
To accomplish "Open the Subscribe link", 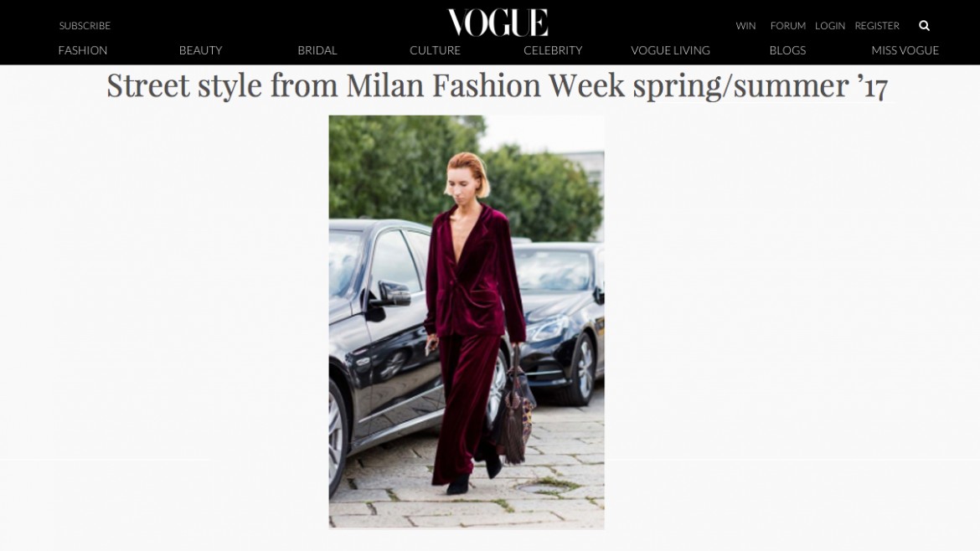I will pos(85,26).
